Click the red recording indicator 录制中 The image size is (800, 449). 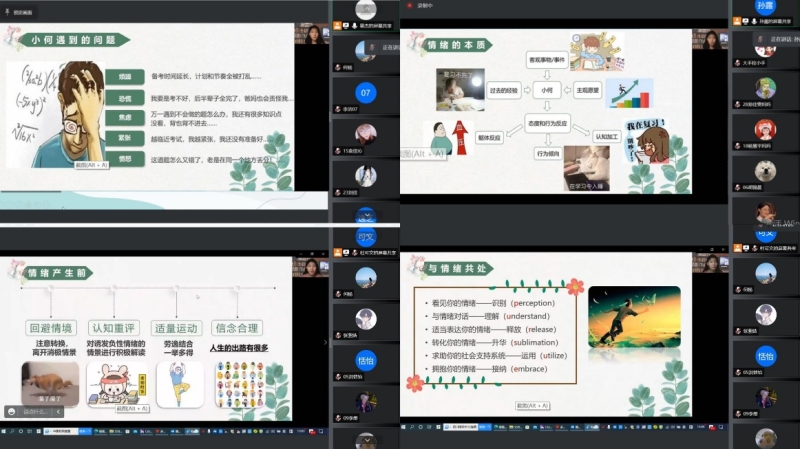tap(409, 6)
